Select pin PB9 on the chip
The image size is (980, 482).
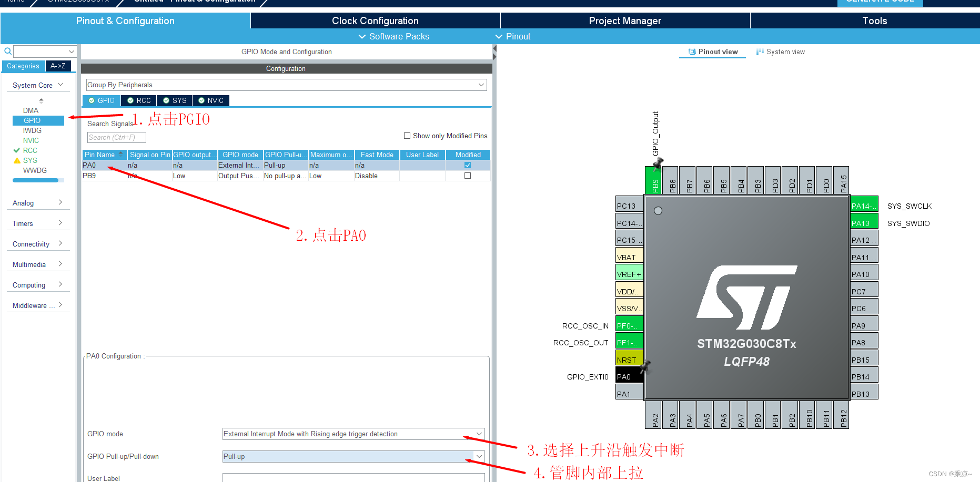(653, 180)
